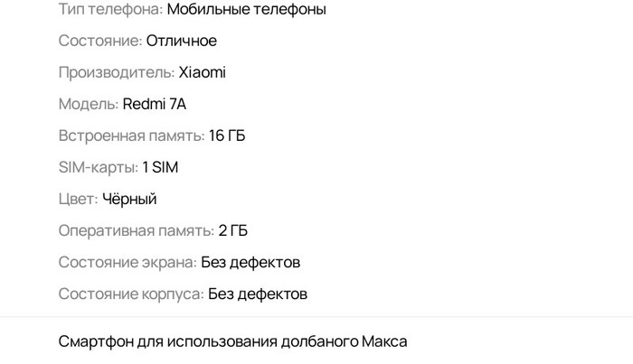Open the 'Xiaomi' manufacturer value

pyautogui.click(x=203, y=72)
